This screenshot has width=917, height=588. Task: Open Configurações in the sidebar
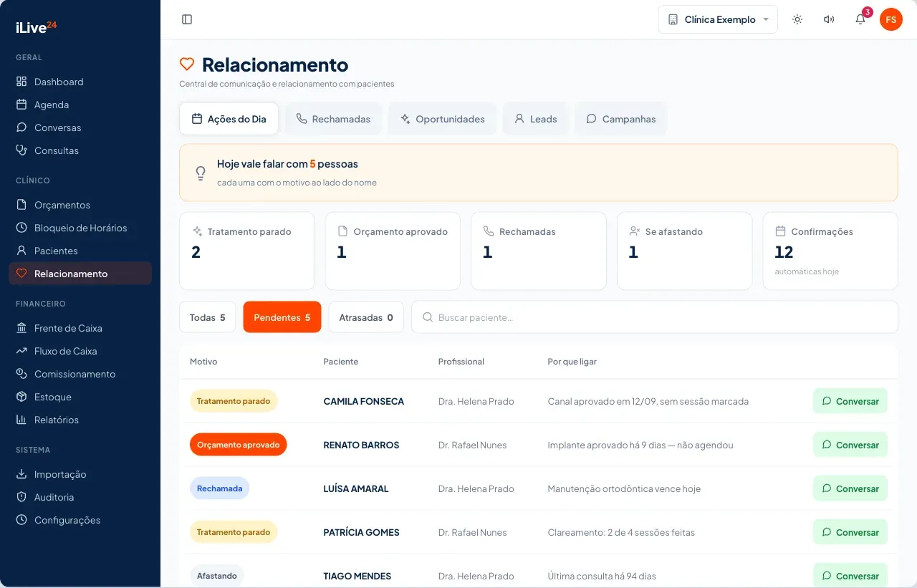tap(80, 520)
